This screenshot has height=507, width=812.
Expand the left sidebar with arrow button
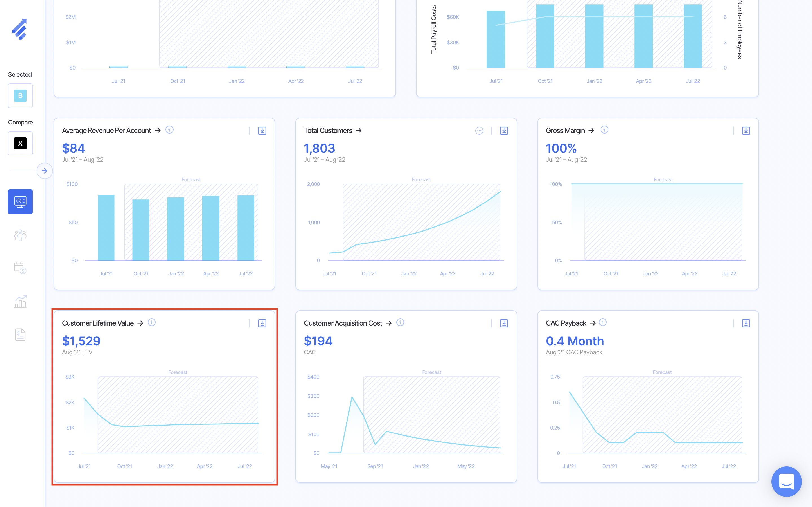[45, 171]
